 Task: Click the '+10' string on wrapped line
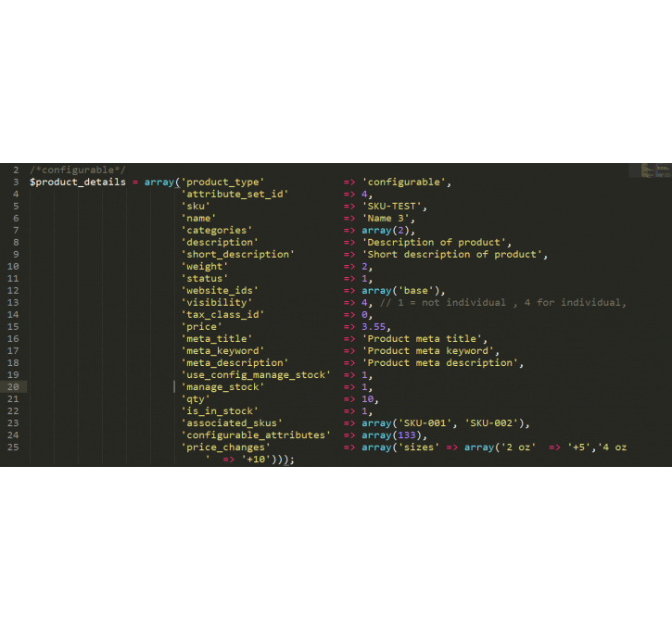click(256, 460)
